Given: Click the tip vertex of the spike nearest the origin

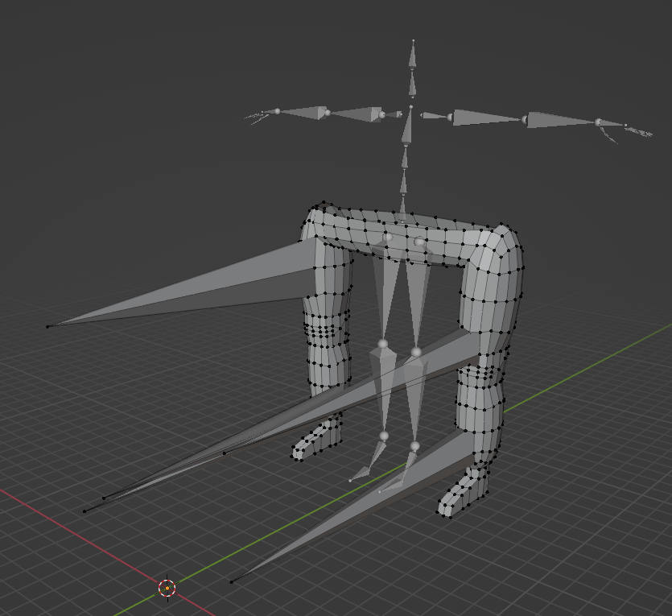Looking at the screenshot, I should pyautogui.click(x=232, y=581).
